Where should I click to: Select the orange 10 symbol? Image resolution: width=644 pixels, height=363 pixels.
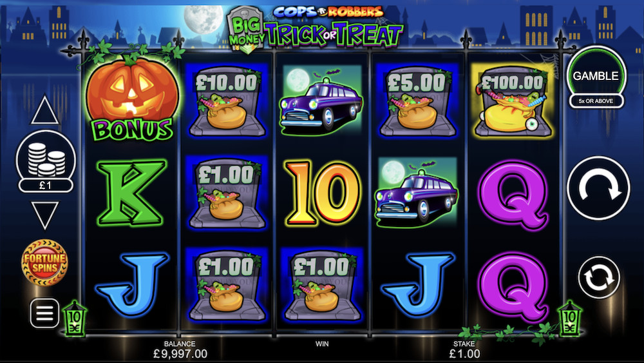pyautogui.click(x=323, y=192)
